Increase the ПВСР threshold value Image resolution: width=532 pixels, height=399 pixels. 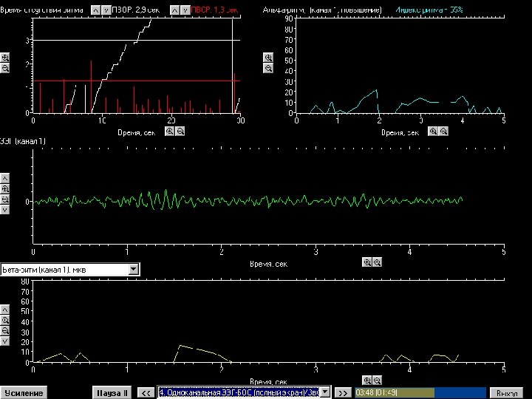point(174,10)
